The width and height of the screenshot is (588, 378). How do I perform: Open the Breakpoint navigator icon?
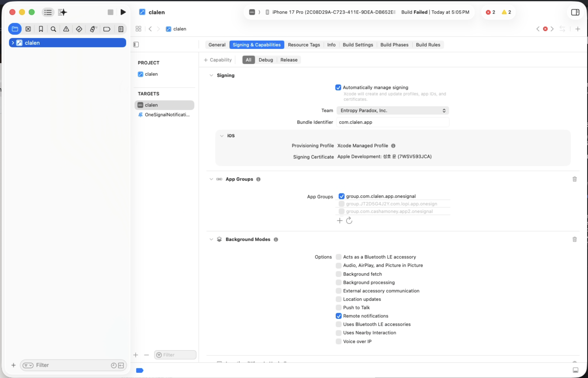pos(107,29)
